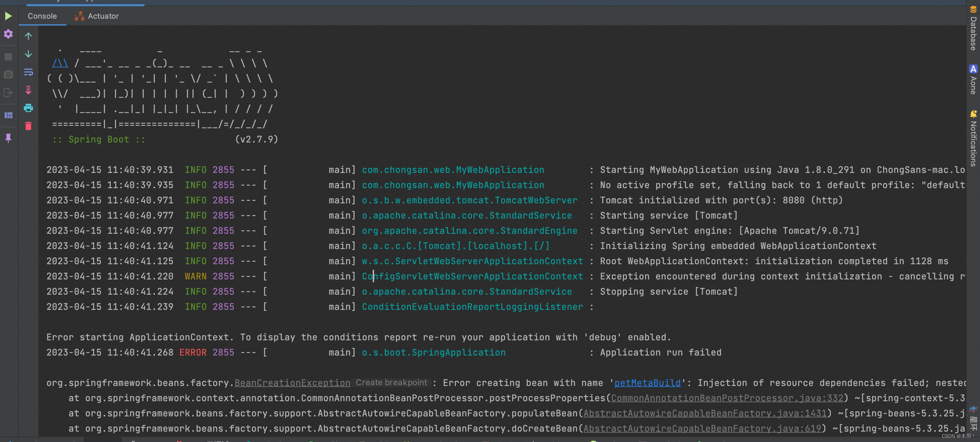Open the restore layout icon

click(x=8, y=115)
